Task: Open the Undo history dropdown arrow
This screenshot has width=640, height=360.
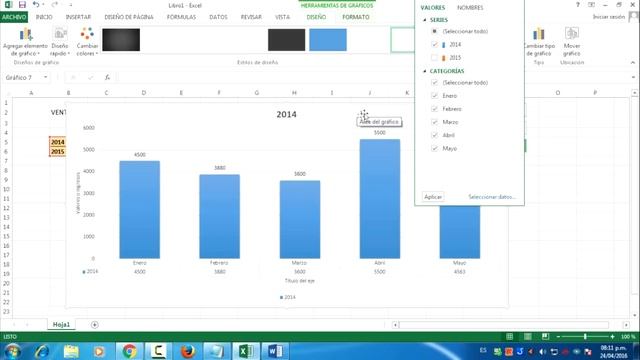Action: click(43, 5)
